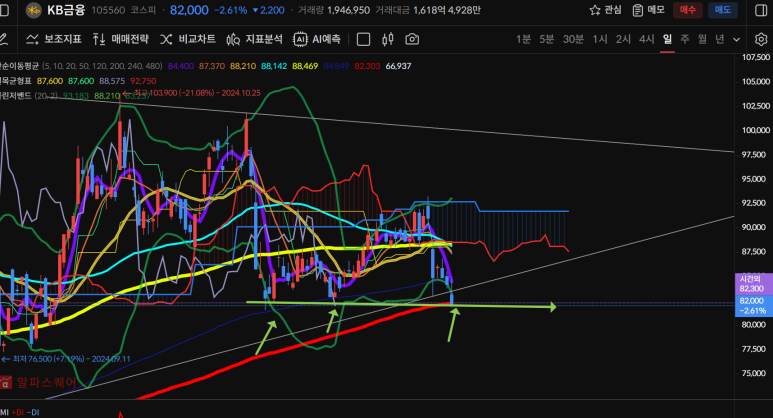773x418 pixels.
Task: Open 비교차트 compare chart
Action: (188, 39)
